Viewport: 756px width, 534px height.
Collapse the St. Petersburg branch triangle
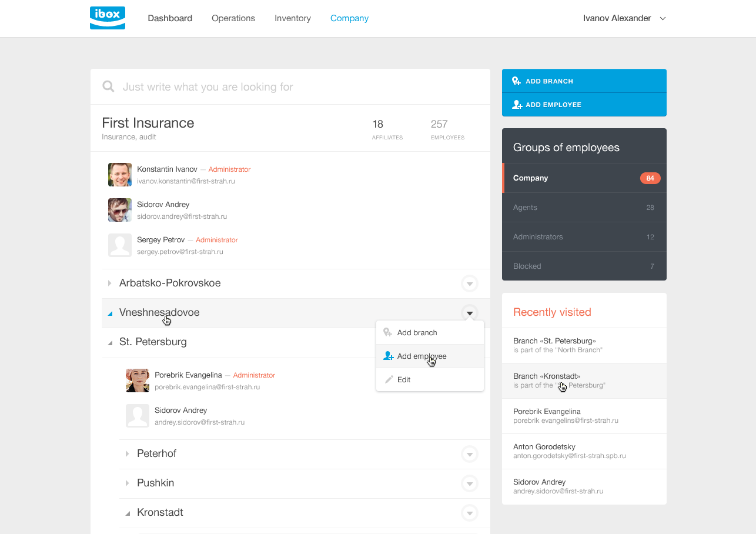(x=110, y=342)
